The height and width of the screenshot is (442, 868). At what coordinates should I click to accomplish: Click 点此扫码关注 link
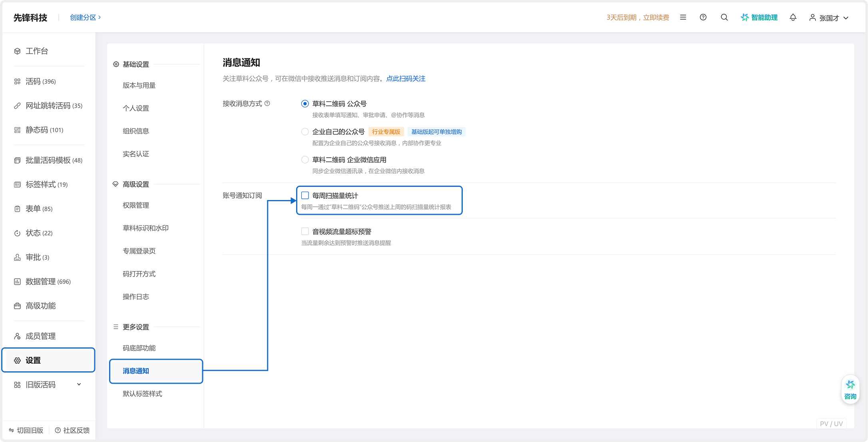pyautogui.click(x=406, y=79)
